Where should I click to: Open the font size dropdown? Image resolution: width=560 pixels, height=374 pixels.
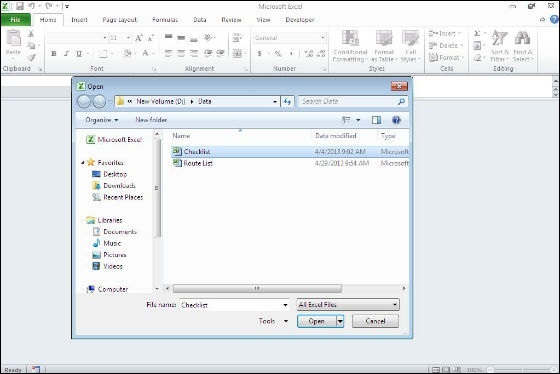pyautogui.click(x=128, y=38)
